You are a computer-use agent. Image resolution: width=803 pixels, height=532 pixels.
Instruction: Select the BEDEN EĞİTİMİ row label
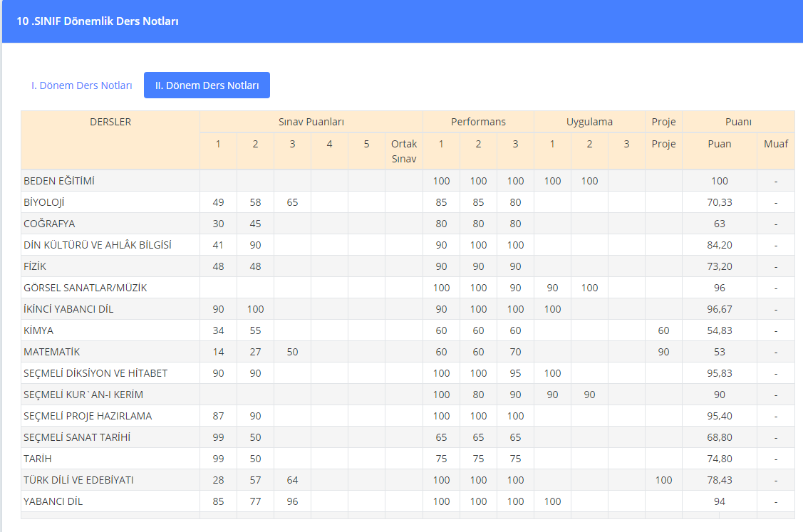tap(59, 181)
